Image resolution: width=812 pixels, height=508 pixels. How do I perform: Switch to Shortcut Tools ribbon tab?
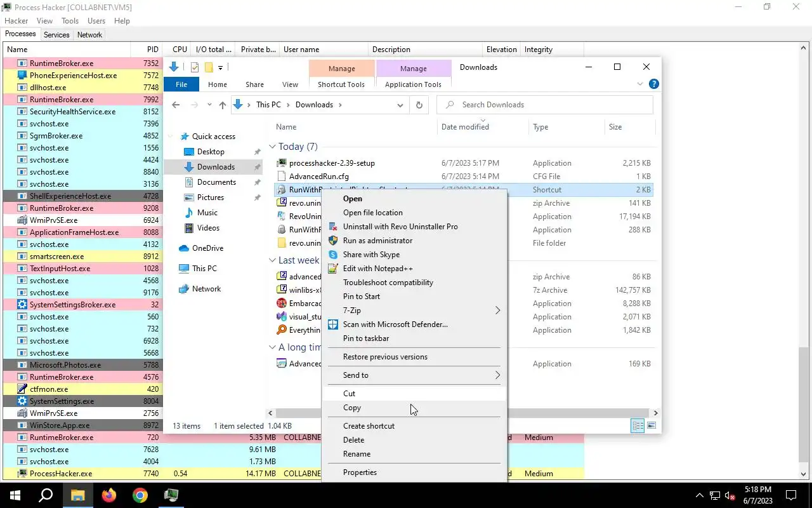coord(341,84)
